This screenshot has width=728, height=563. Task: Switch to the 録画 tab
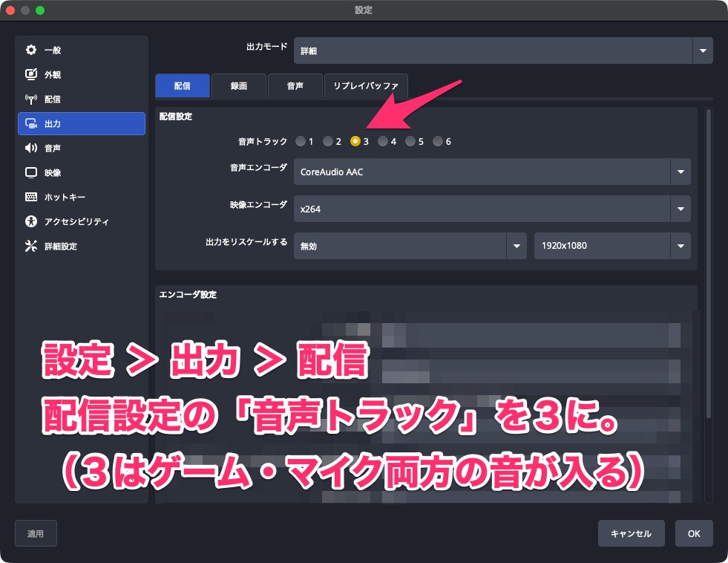coord(239,86)
